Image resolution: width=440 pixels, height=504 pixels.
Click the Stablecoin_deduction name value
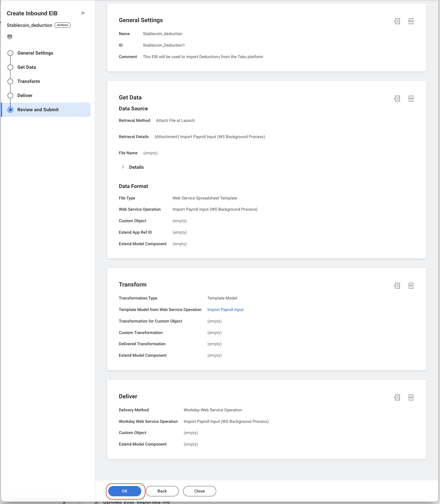coord(162,34)
